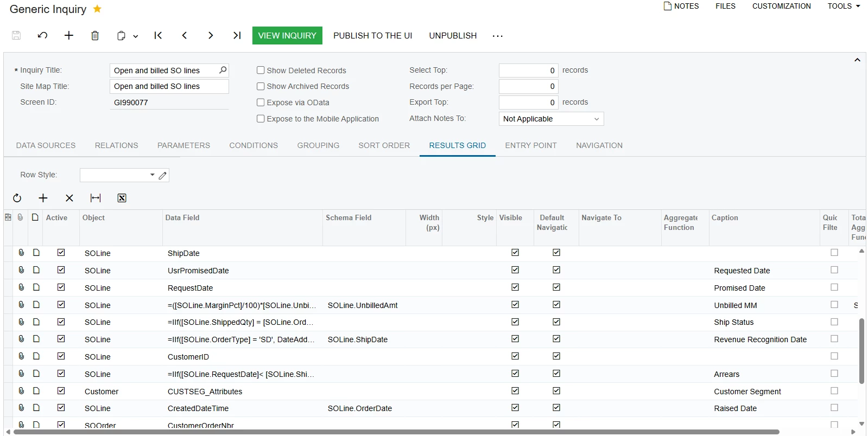Click the Inquiry Title search magnifier
This screenshot has height=436, width=868.
pyautogui.click(x=223, y=70)
